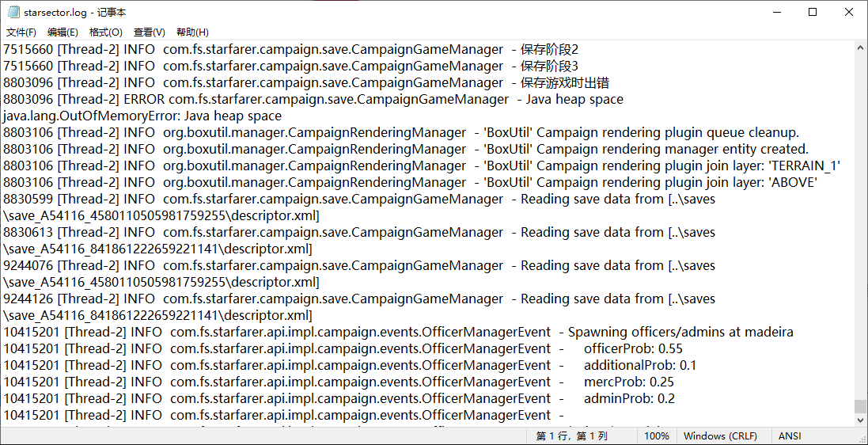868x445 pixels.
Task: Open the 编辑(E) menu
Action: pyautogui.click(x=63, y=32)
